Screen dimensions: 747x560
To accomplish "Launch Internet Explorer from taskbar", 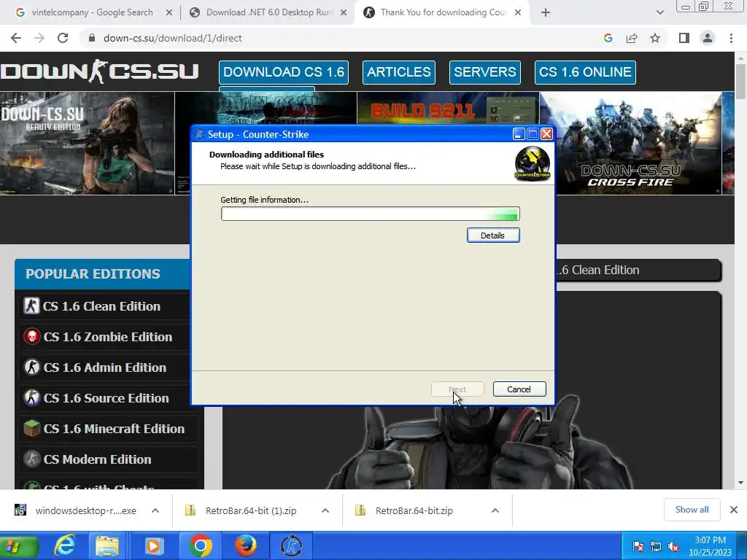I will click(64, 545).
